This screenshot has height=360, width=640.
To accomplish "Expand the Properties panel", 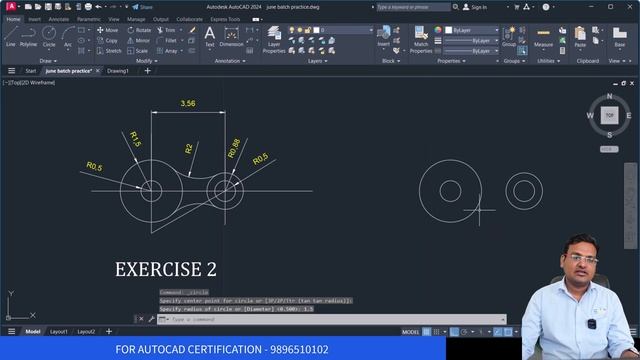I will coord(451,61).
